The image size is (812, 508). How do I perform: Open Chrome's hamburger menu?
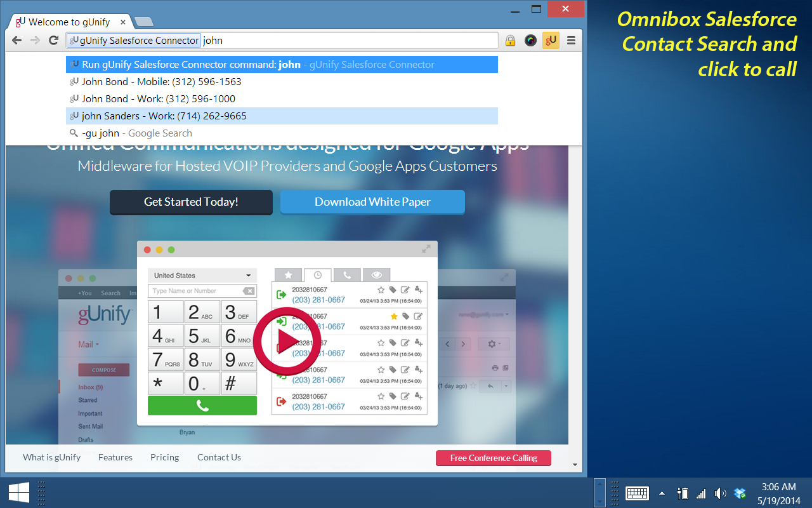click(571, 41)
